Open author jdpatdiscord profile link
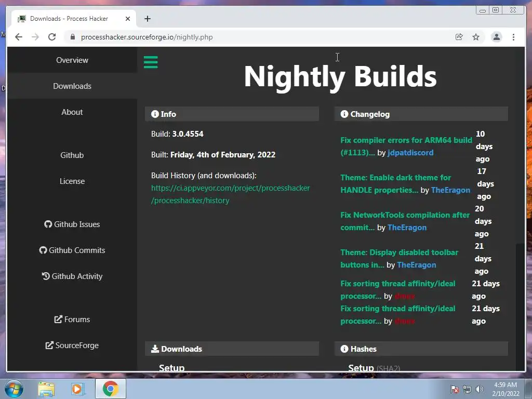Viewport: 532px width, 399px height. coord(410,153)
